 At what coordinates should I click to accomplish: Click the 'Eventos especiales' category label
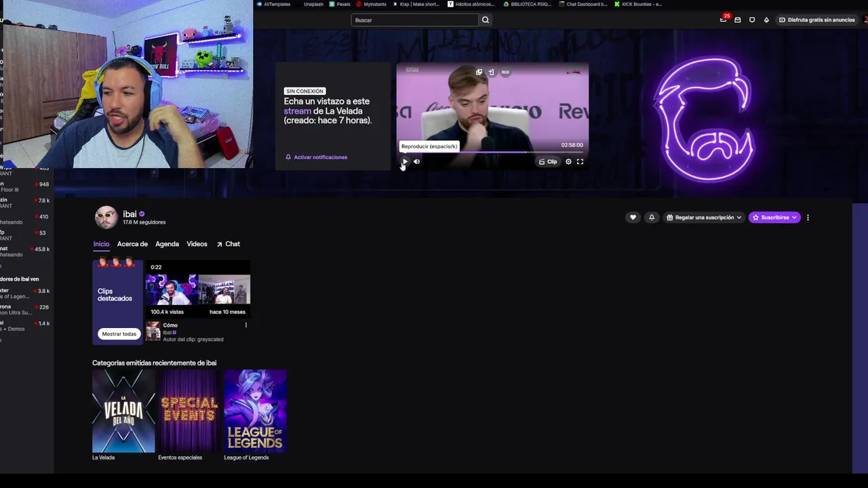click(x=180, y=457)
